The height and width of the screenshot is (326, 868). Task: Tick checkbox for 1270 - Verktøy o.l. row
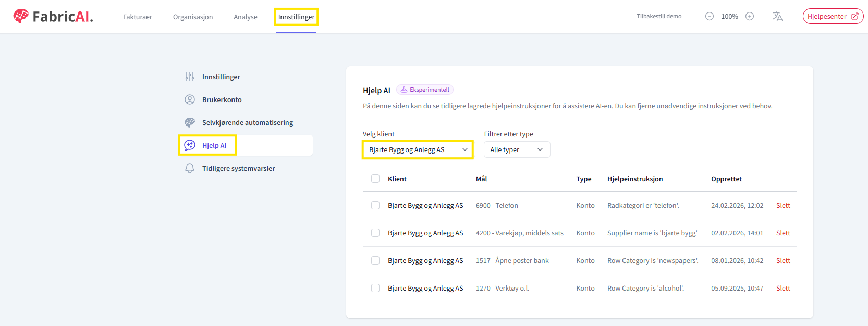pos(375,288)
